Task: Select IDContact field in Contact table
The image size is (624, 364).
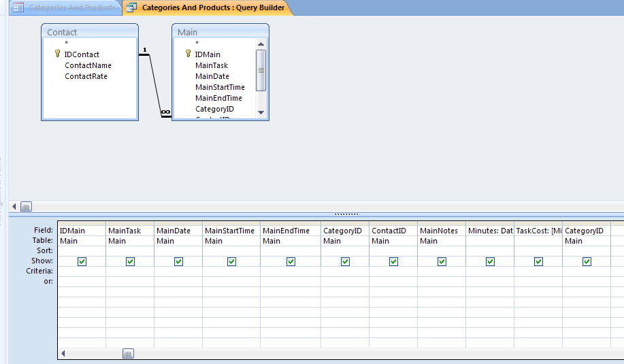Action: [82, 54]
